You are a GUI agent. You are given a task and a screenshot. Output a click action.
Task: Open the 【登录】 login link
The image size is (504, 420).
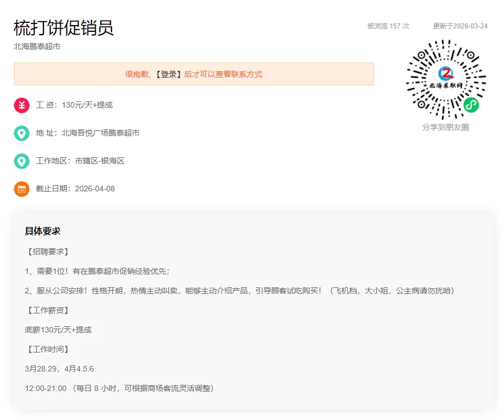click(168, 74)
